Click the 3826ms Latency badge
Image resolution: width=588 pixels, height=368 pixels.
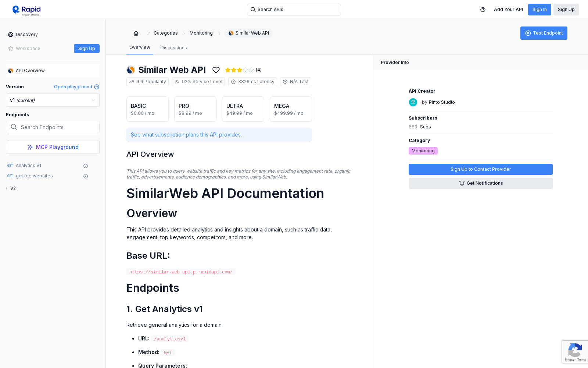click(252, 82)
